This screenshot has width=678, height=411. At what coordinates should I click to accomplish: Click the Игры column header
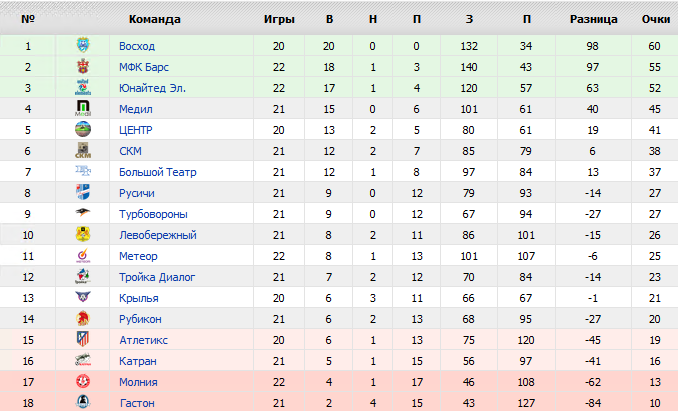tap(278, 20)
